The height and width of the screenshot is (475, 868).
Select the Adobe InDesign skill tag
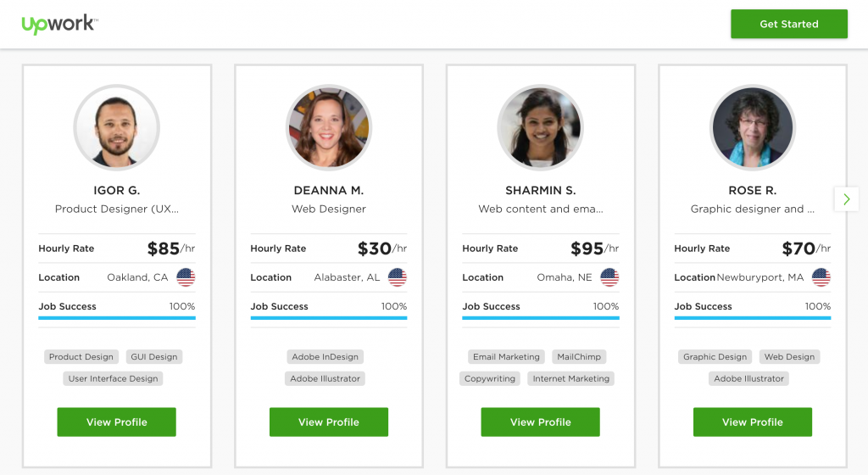pyautogui.click(x=325, y=357)
